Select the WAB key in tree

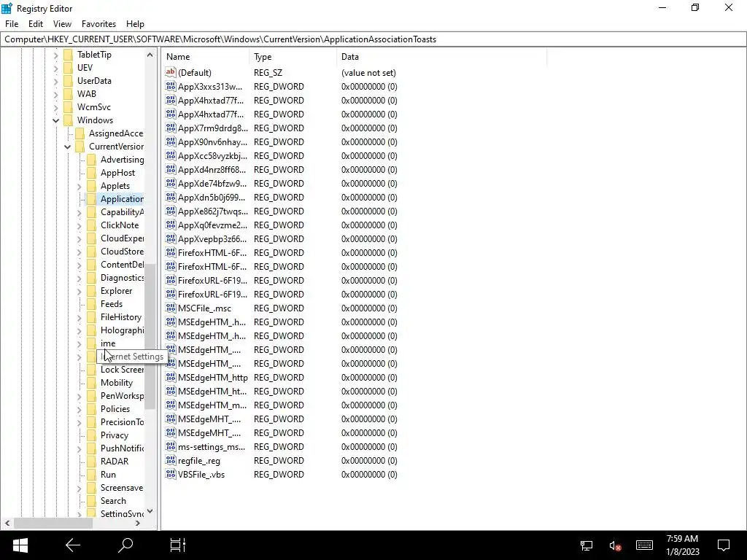tap(87, 94)
